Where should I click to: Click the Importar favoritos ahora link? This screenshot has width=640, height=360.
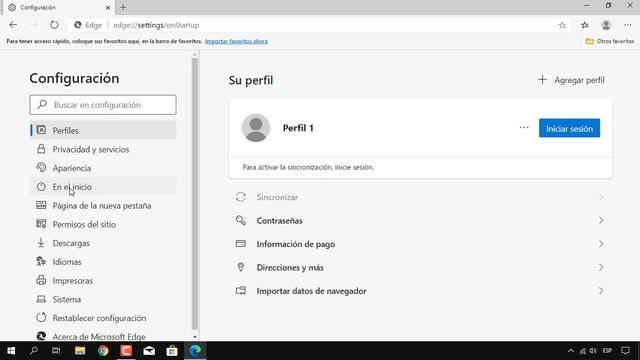(x=236, y=41)
